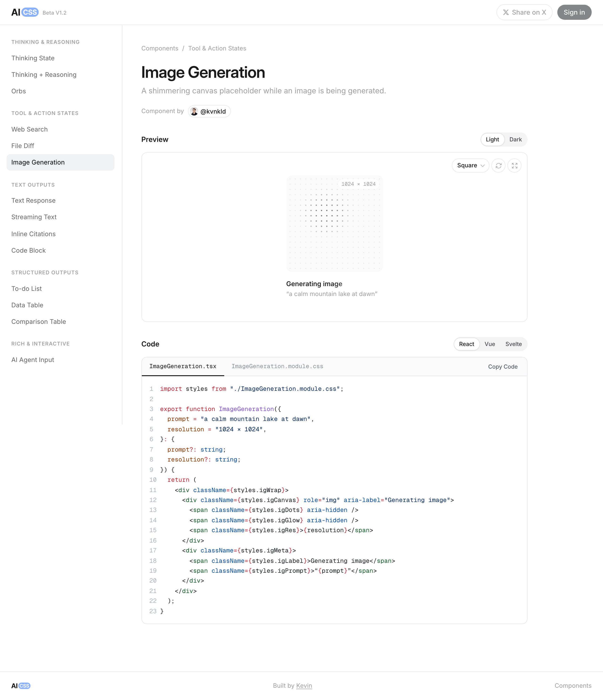Switch preview to Light theme
This screenshot has height=700, width=603.
tap(492, 140)
